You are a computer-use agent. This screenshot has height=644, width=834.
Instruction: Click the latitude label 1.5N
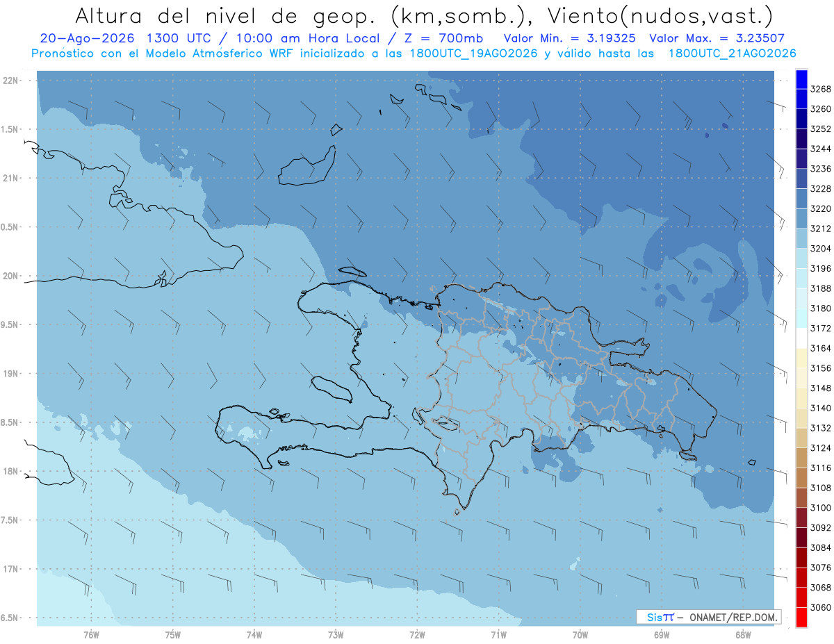pos(10,130)
